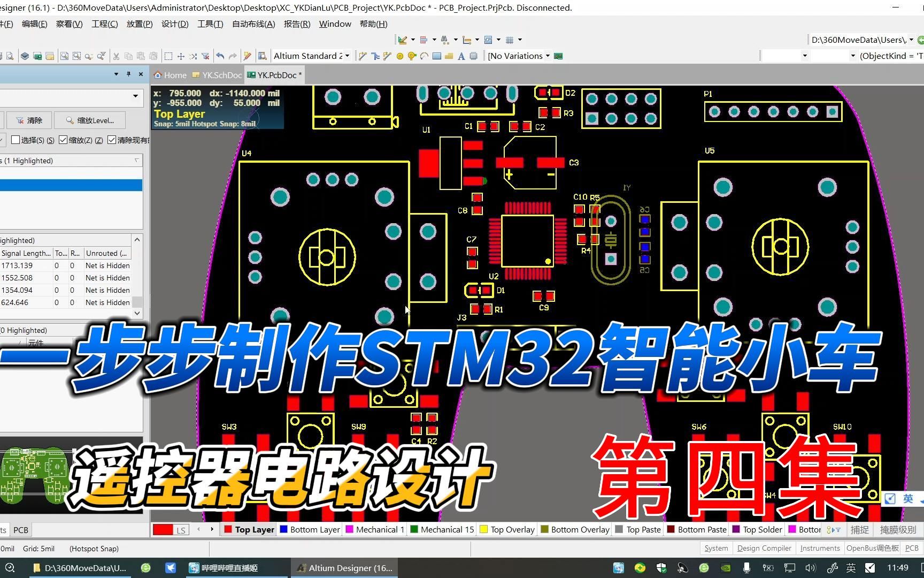
Task: Click the 缩放Level... button
Action: point(90,120)
